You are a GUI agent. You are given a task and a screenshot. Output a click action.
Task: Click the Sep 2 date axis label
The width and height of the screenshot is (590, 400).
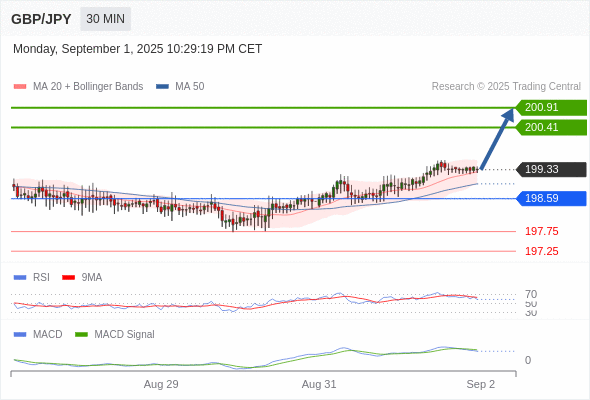click(481, 385)
